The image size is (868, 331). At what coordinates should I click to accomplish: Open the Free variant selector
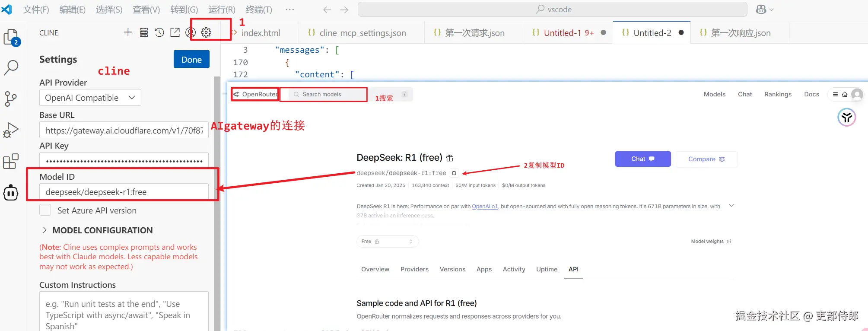tap(388, 241)
